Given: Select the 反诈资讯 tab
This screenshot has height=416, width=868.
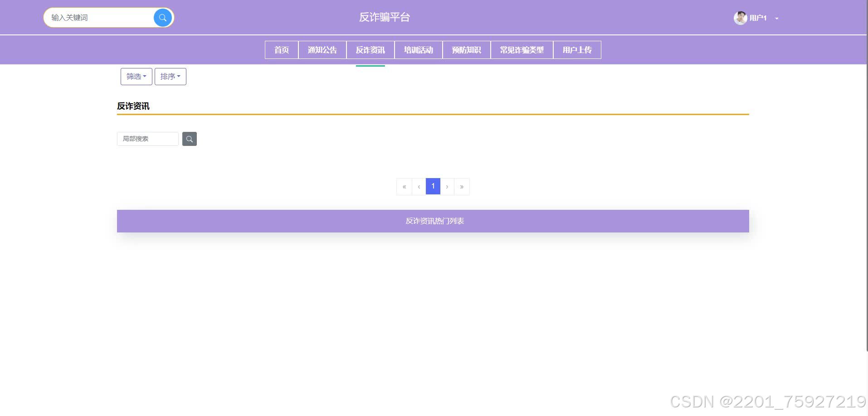Looking at the screenshot, I should tap(371, 50).
